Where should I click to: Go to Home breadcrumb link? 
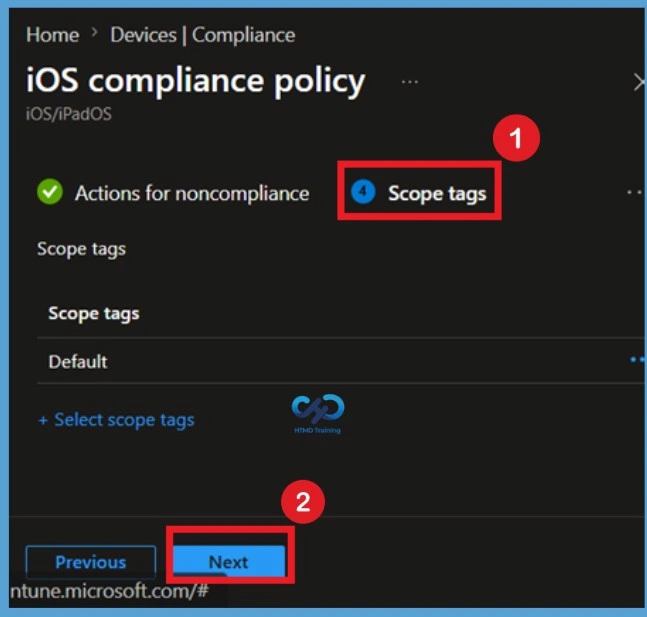click(52, 35)
